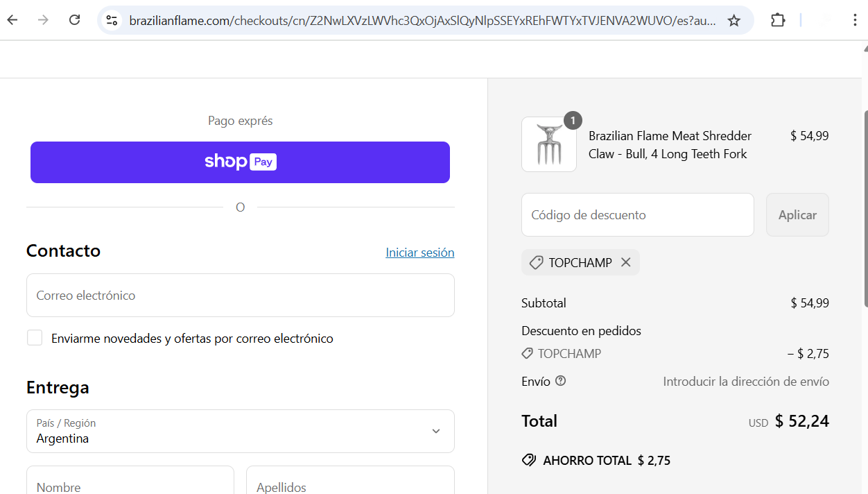This screenshot has width=868, height=494.
Task: Click the Apellidos input field
Action: tap(350, 480)
